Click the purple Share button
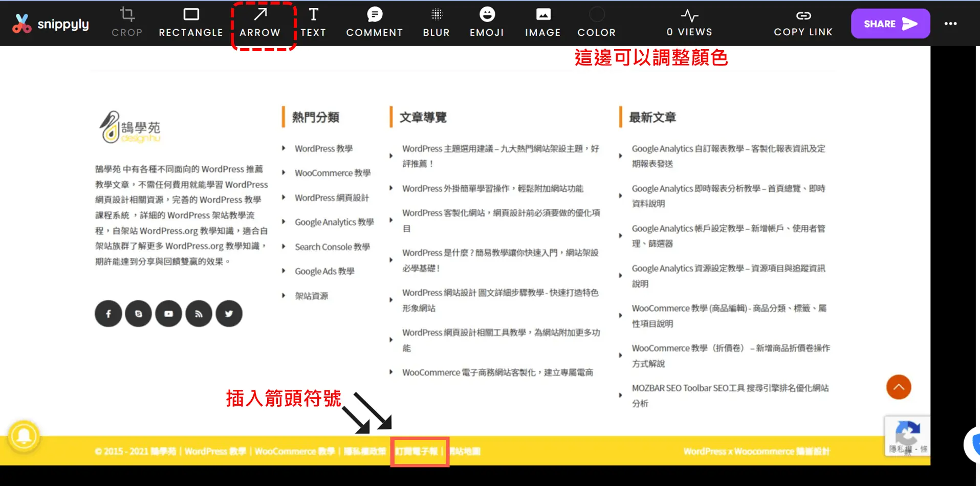This screenshot has width=980, height=486. click(x=890, y=24)
